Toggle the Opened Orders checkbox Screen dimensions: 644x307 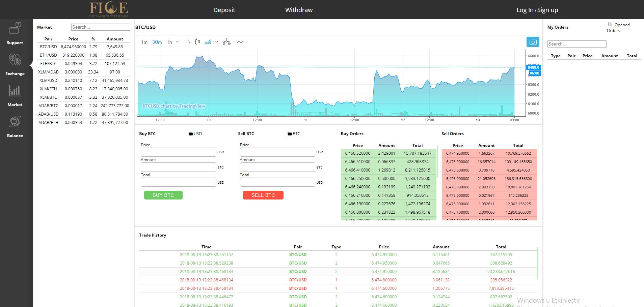point(610,24)
